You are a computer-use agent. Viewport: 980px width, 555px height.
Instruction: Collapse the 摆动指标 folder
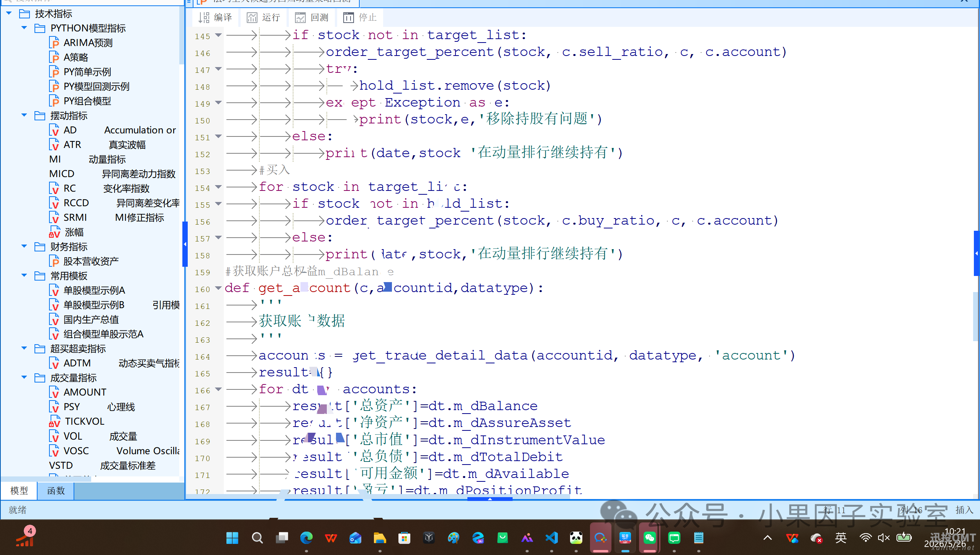[24, 115]
